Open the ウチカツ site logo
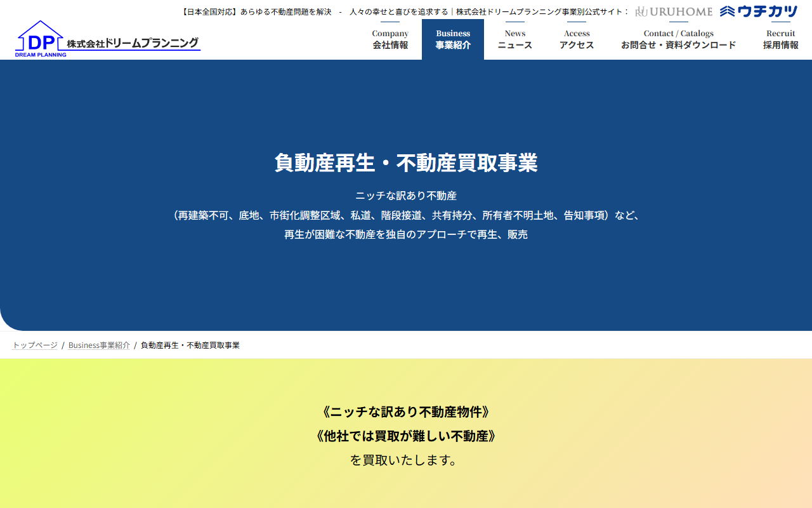This screenshot has width=812, height=508. pyautogui.click(x=759, y=11)
